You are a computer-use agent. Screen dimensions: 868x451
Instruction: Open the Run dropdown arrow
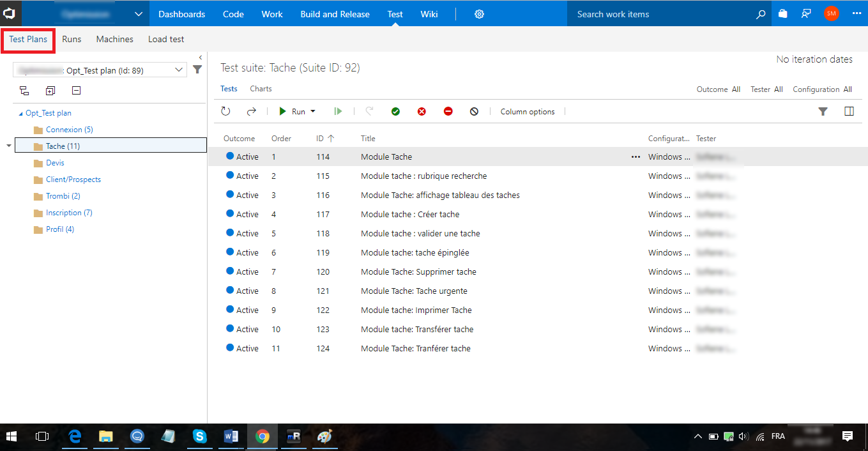pos(313,112)
